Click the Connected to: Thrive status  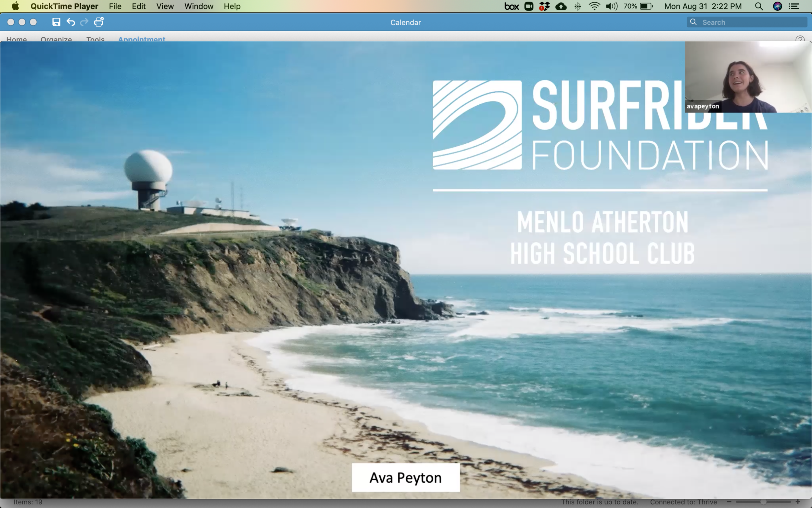point(683,502)
